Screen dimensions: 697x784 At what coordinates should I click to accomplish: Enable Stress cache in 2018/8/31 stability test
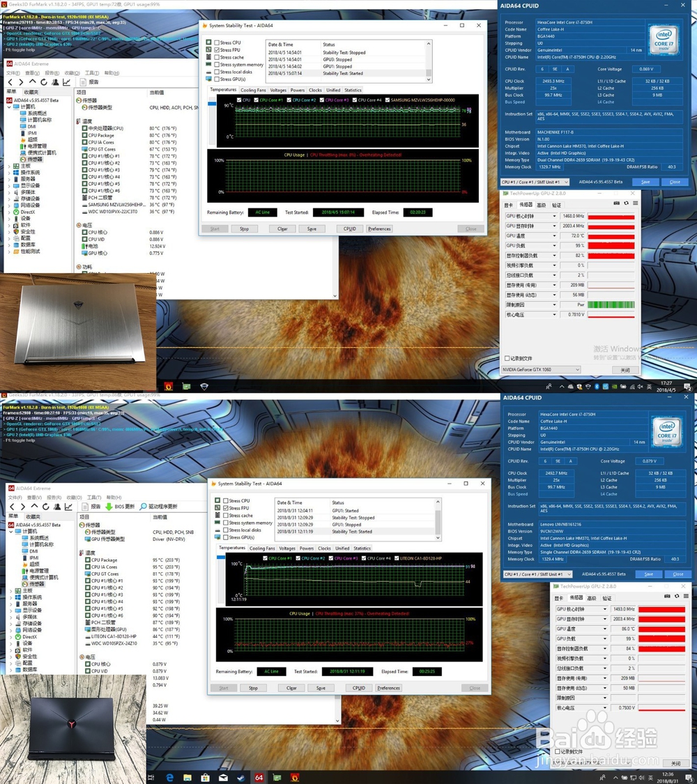pyautogui.click(x=226, y=515)
